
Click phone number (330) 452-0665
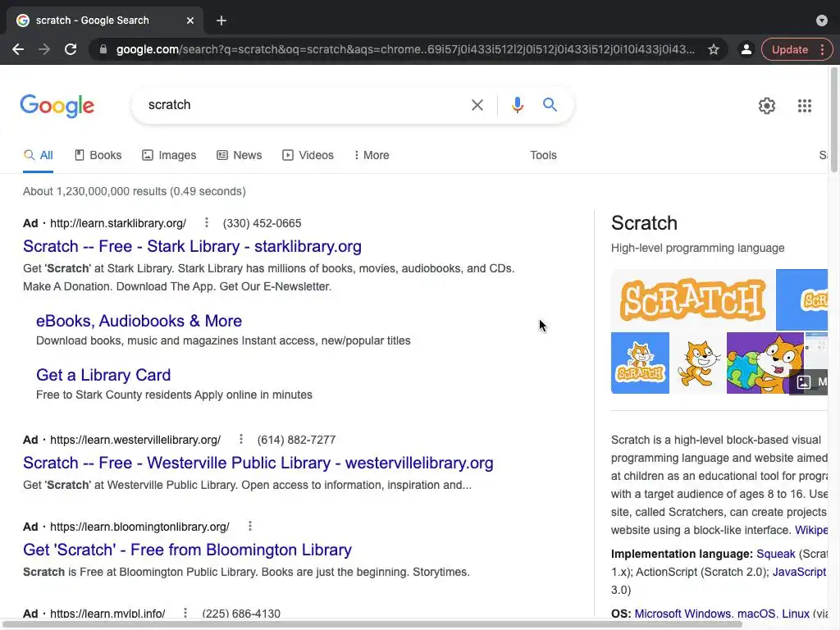point(262,223)
